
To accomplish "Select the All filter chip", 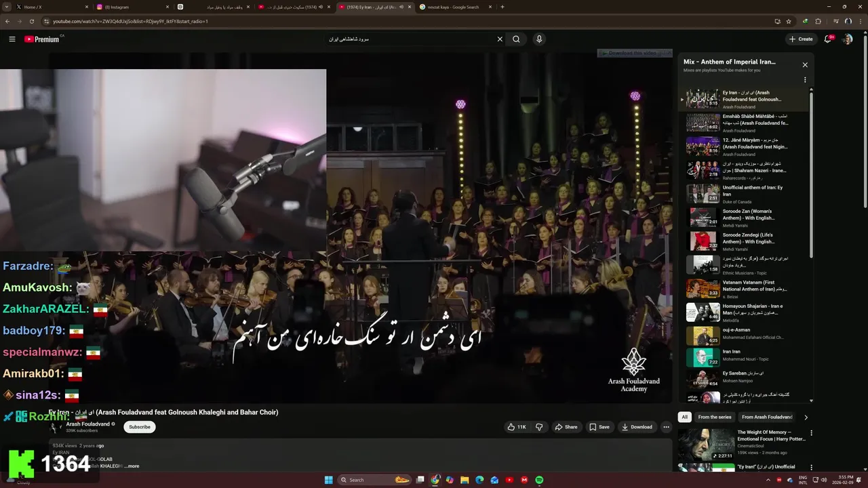I will pyautogui.click(x=685, y=417).
